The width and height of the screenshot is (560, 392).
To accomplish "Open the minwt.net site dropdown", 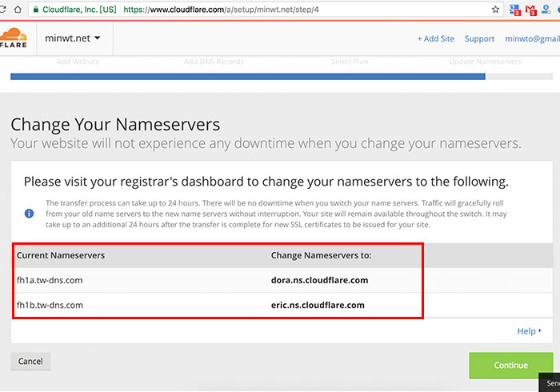I will click(x=73, y=38).
